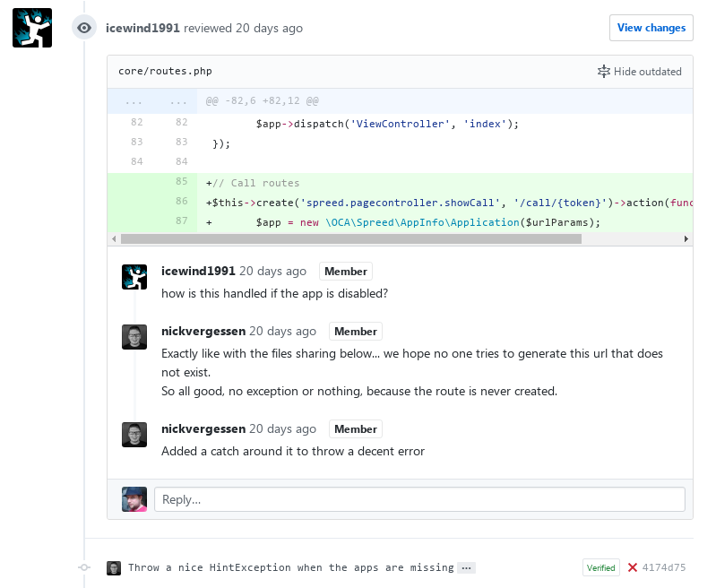Open the icewind1991 comment author link

click(x=198, y=271)
